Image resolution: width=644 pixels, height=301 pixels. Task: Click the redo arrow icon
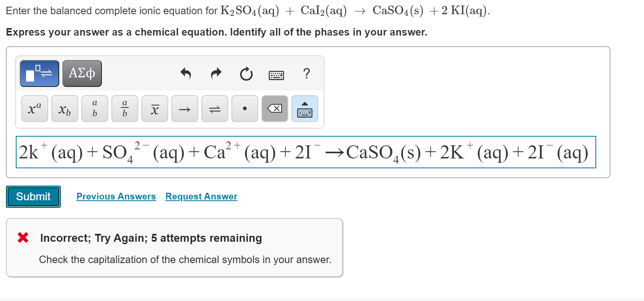click(216, 74)
